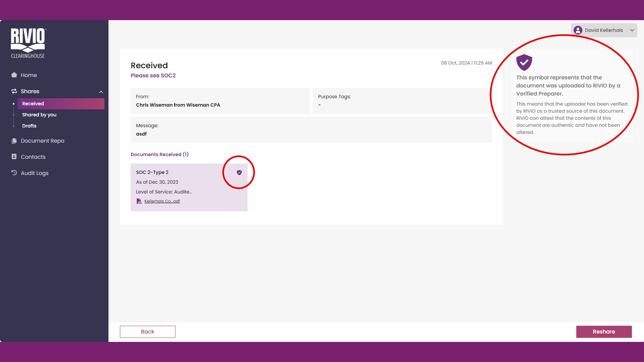This screenshot has width=644, height=362.
Task: Click the sender Chris Wiseman from Wiseman CPA
Action: pos(178,105)
